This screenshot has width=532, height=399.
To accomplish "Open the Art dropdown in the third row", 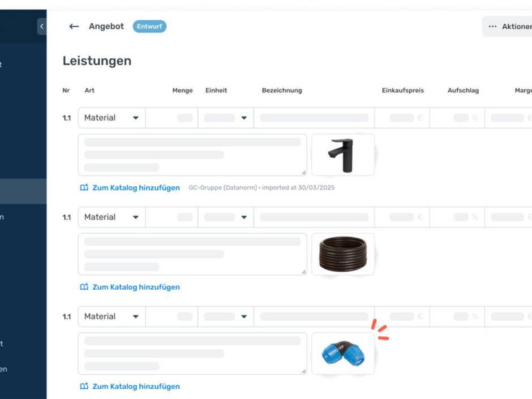I will click(x=111, y=317).
